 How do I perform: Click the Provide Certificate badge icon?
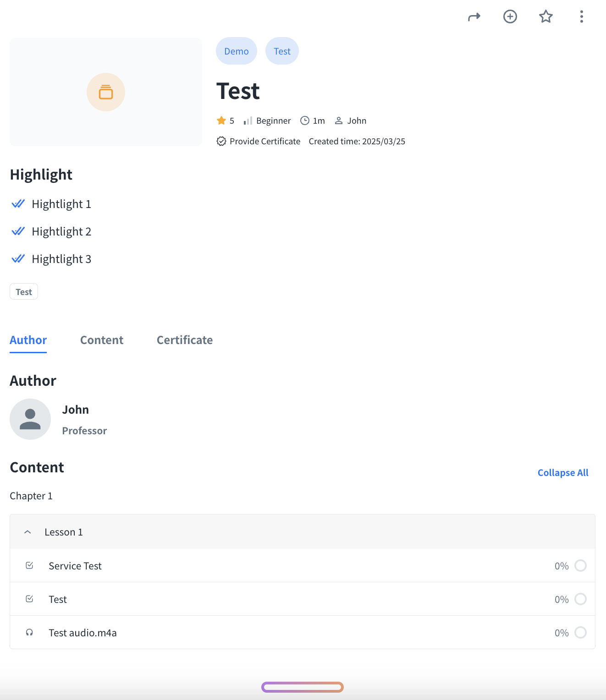click(x=221, y=142)
